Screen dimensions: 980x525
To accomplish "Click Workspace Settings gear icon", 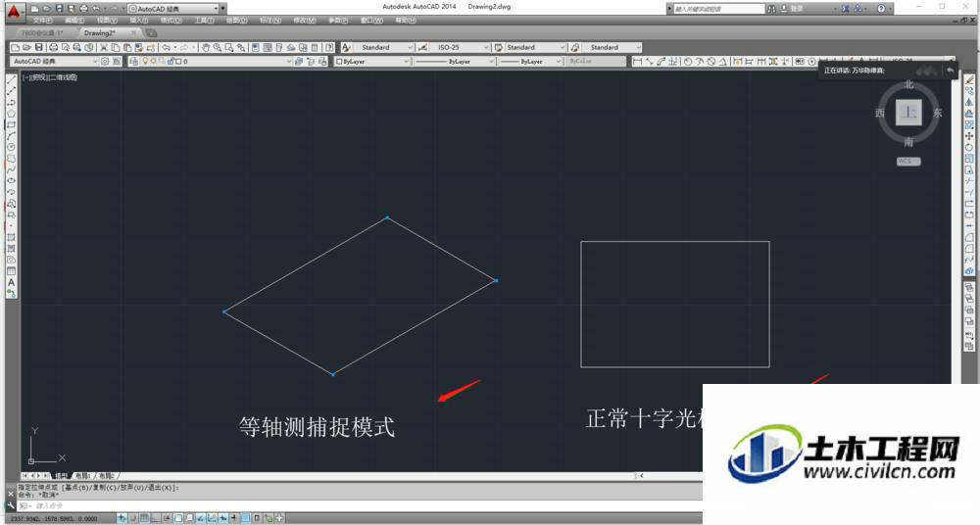I will tap(105, 62).
